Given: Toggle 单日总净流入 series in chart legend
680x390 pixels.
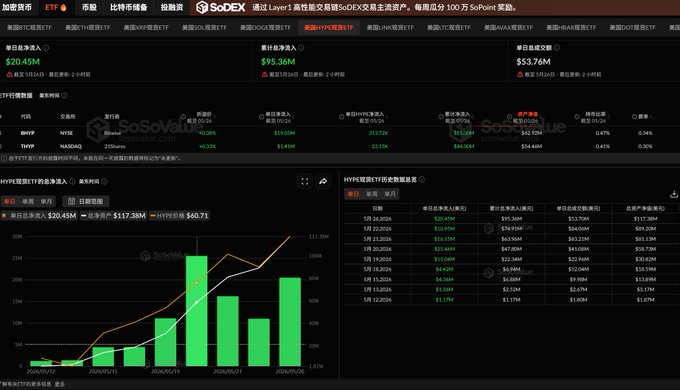Looking at the screenshot, I should point(39,216).
